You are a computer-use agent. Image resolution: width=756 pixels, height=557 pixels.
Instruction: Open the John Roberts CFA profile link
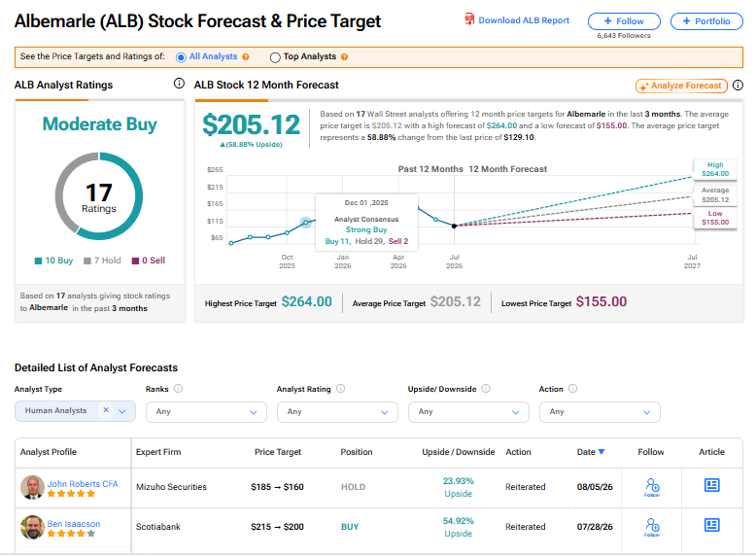(83, 484)
